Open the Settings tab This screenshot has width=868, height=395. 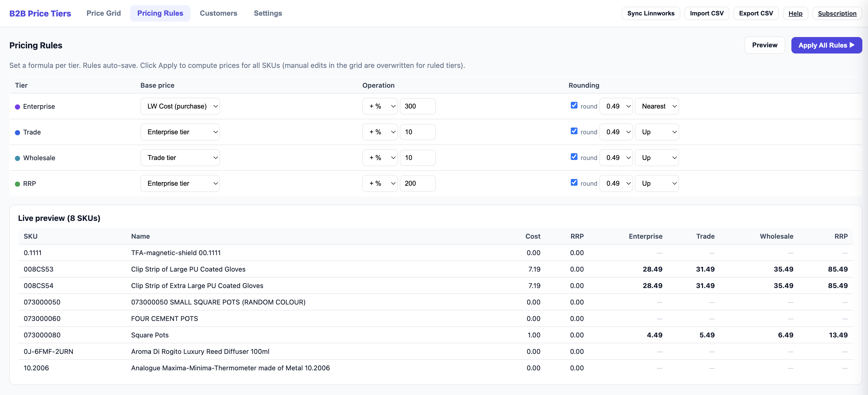pyautogui.click(x=268, y=13)
